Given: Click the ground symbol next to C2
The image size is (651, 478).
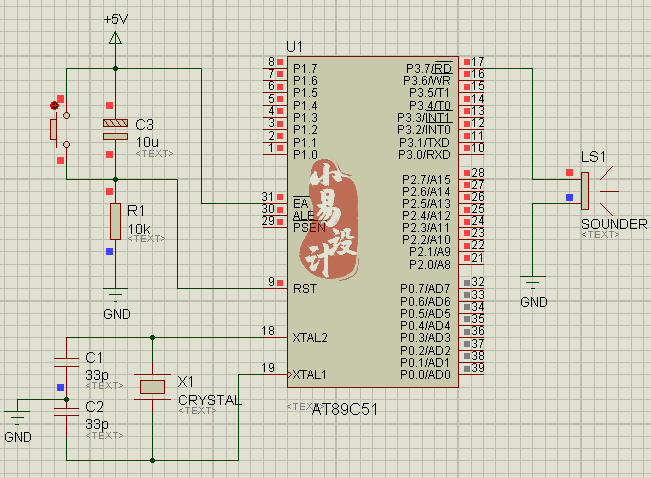Looking at the screenshot, I should pyautogui.click(x=17, y=417).
